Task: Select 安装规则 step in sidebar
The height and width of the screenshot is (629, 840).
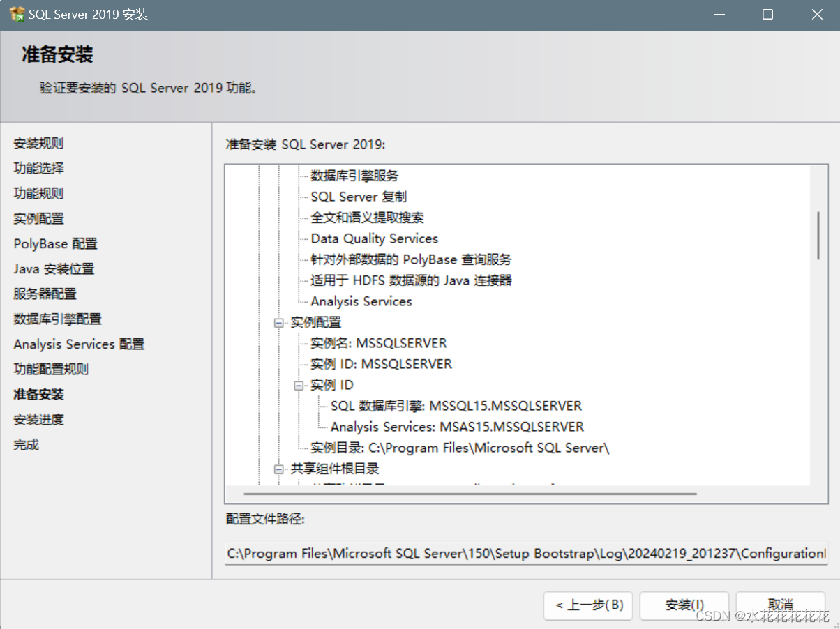Action: [x=38, y=144]
